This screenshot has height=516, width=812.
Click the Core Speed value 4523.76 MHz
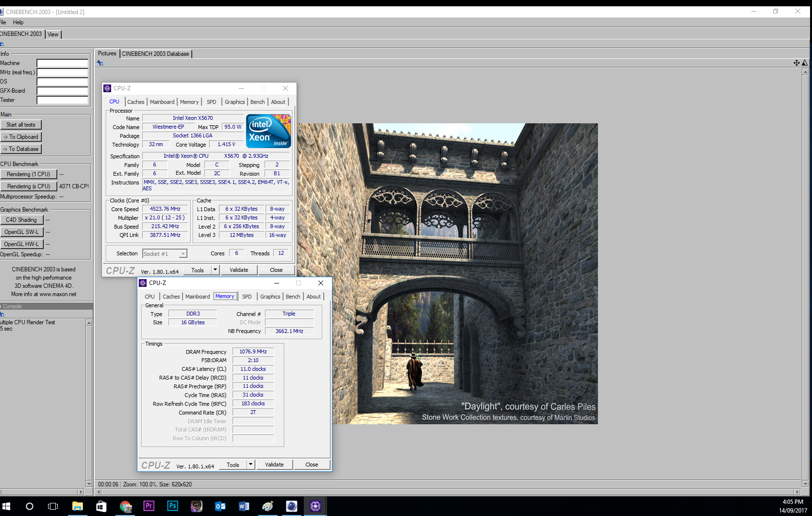(165, 209)
